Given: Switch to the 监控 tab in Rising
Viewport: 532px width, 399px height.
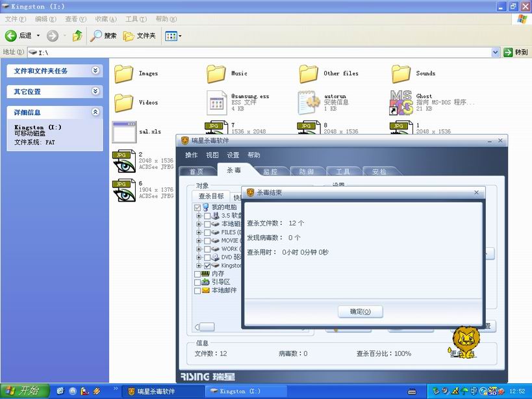Looking at the screenshot, I should coord(270,172).
